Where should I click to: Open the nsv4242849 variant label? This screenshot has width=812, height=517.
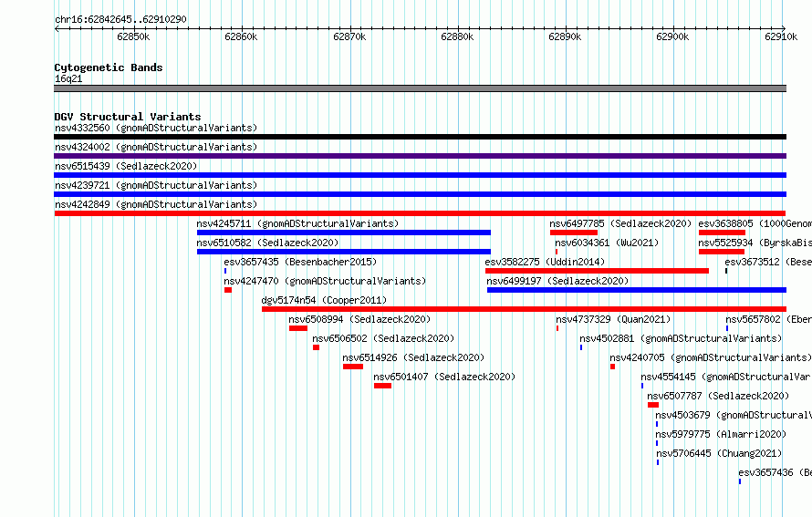[x=156, y=204]
